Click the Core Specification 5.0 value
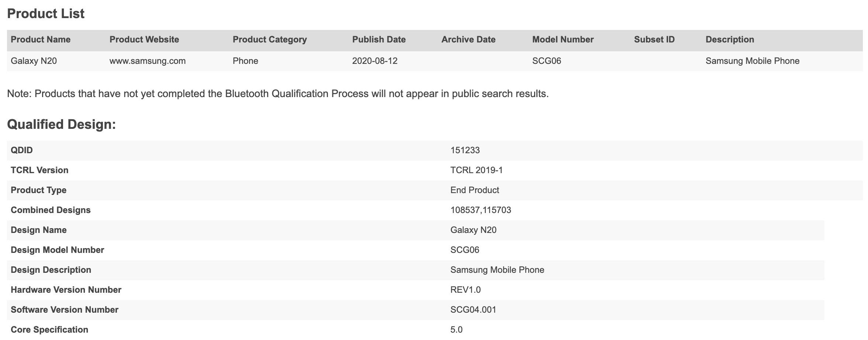This screenshot has width=868, height=340. (x=456, y=330)
